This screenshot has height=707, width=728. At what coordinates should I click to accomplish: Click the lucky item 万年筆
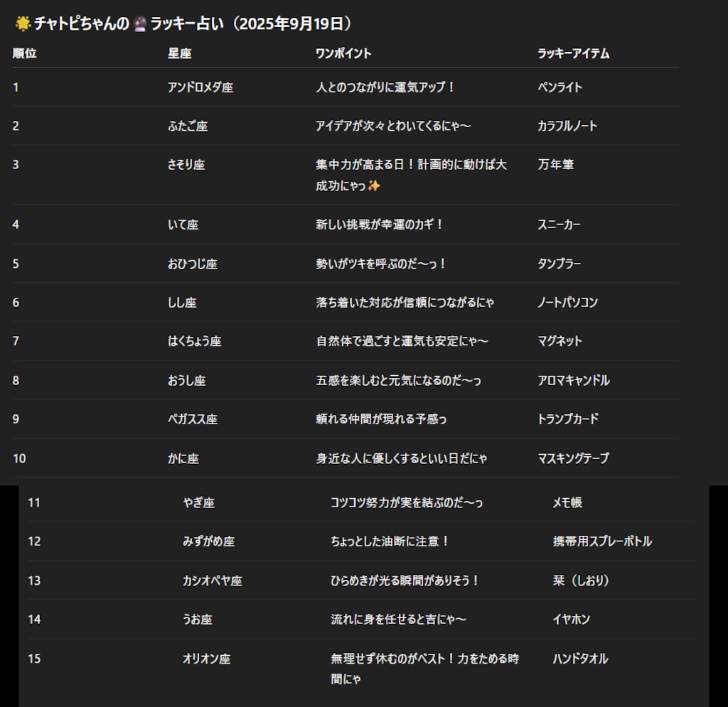click(555, 164)
